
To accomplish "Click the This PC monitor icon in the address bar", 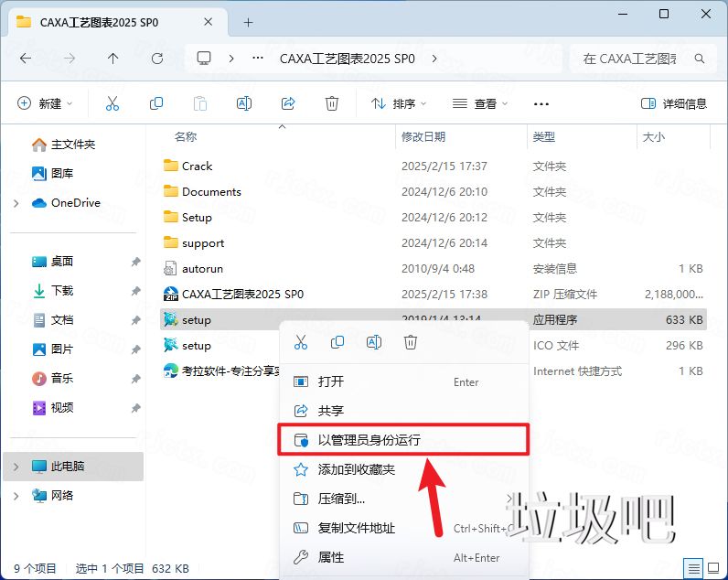I will point(204,59).
